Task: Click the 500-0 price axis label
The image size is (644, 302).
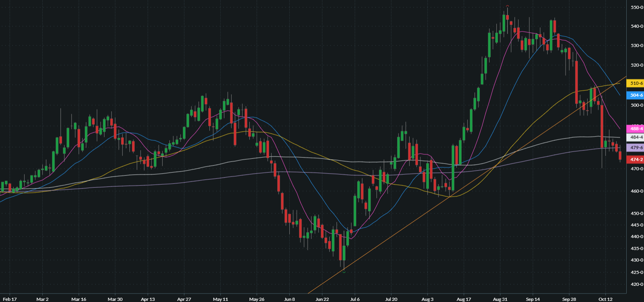Action: 637,105
